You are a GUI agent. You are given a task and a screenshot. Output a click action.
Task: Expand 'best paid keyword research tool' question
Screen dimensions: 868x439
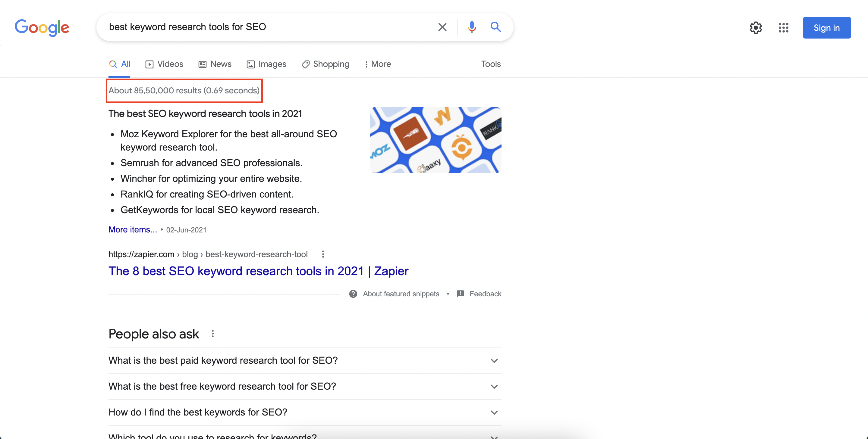pyautogui.click(x=305, y=360)
